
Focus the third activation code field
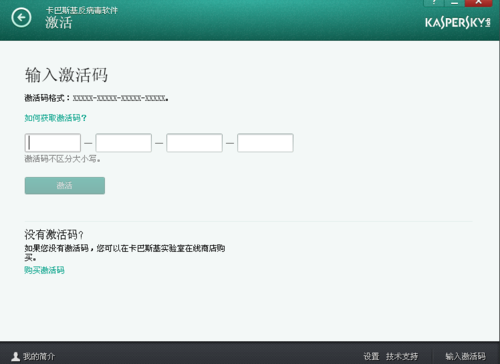[194, 143]
